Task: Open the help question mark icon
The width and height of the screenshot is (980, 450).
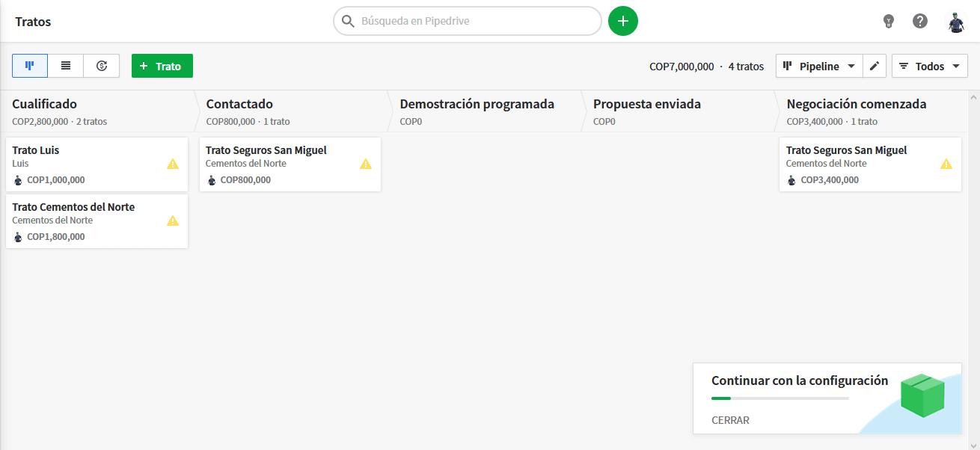Action: [920, 21]
